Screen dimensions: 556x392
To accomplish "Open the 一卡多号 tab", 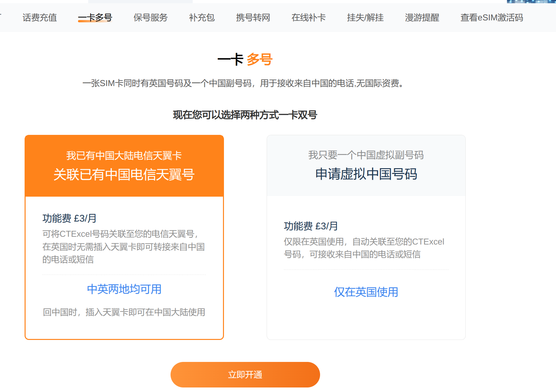I will (x=95, y=18).
